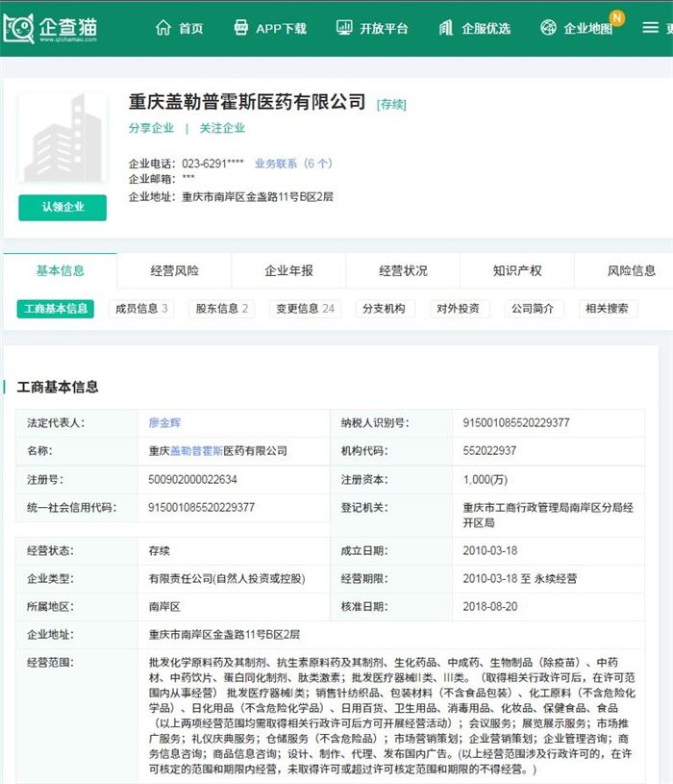Switch to the 企业年报 tab
This screenshot has height=784, width=673.
[x=288, y=270]
